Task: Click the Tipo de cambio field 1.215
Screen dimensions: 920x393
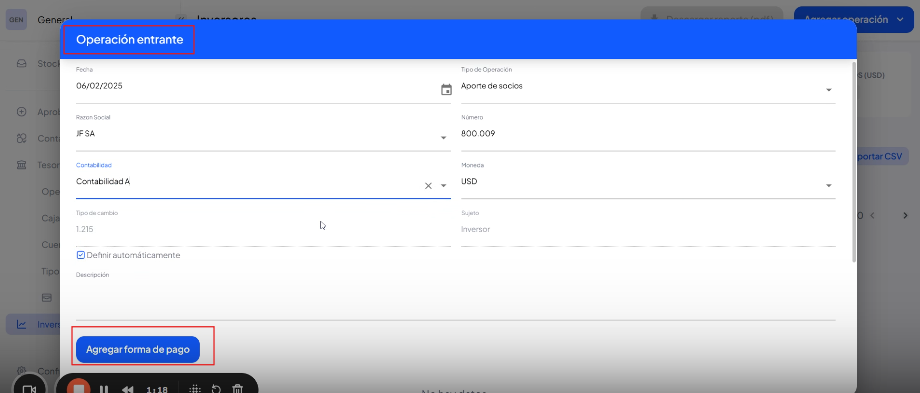Action: click(x=263, y=229)
